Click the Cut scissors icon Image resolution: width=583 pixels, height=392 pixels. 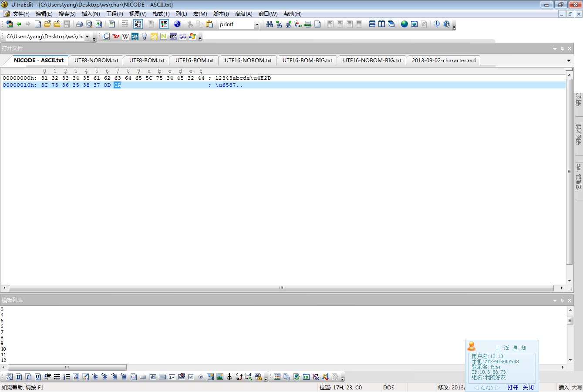coord(190,24)
